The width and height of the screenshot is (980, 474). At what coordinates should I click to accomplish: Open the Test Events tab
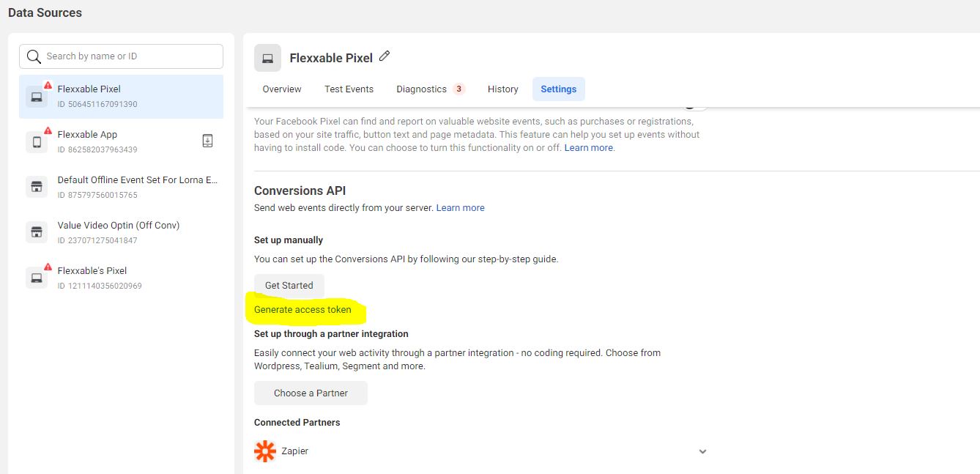click(349, 88)
